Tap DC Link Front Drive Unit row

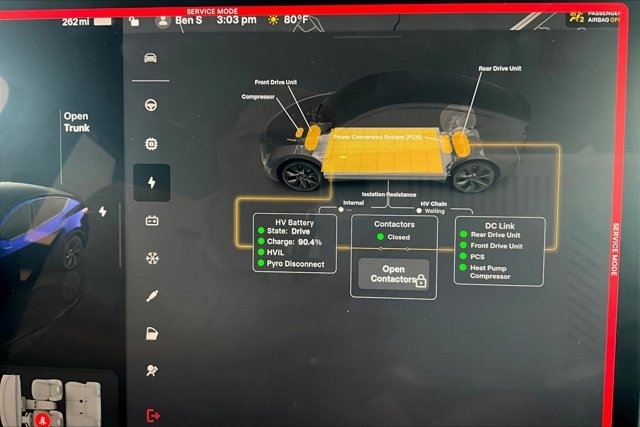[x=491, y=246]
